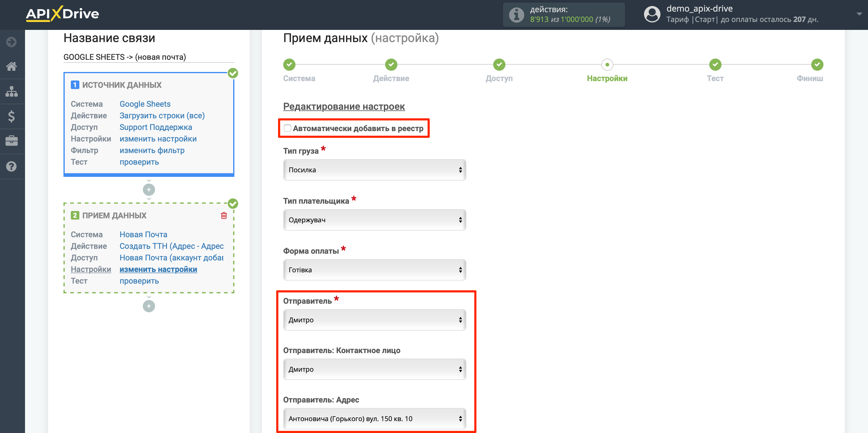Open Создать ТТН action link

[x=172, y=246]
